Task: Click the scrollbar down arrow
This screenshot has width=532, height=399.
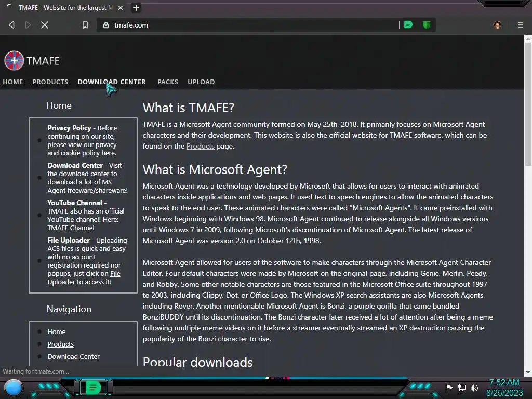Action: tap(528, 373)
